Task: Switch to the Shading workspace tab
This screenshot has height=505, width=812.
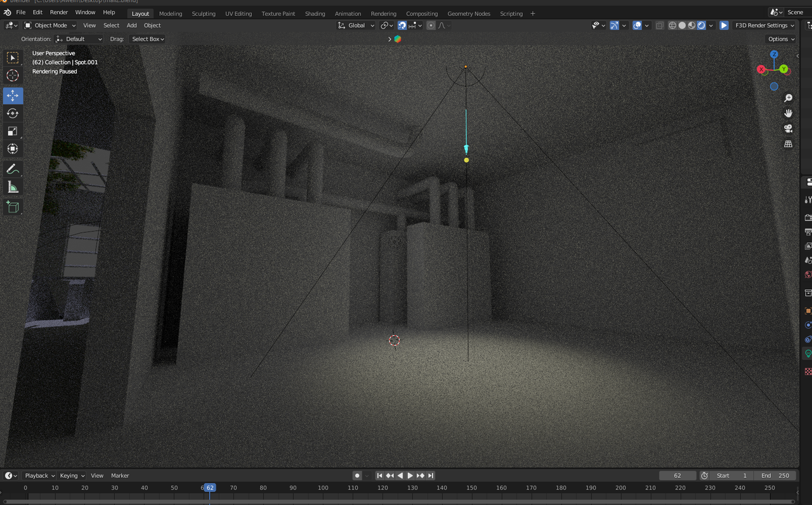Action: (315, 13)
